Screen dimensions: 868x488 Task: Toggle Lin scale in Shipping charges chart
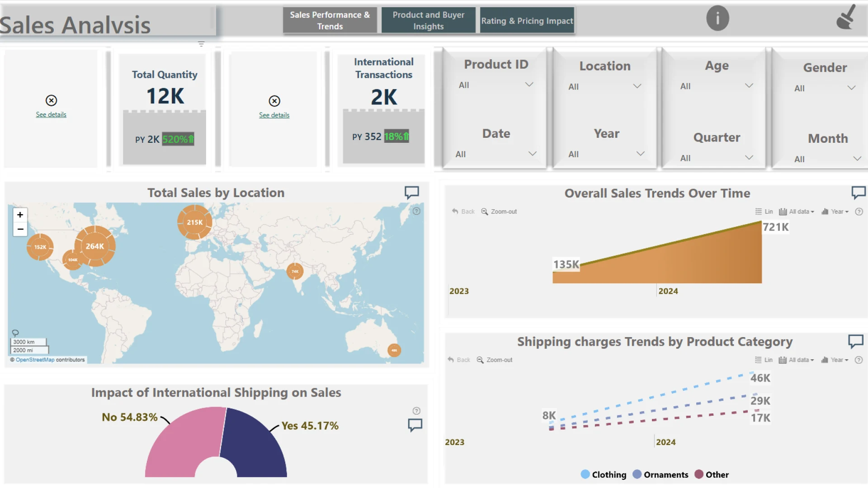pyautogui.click(x=764, y=360)
